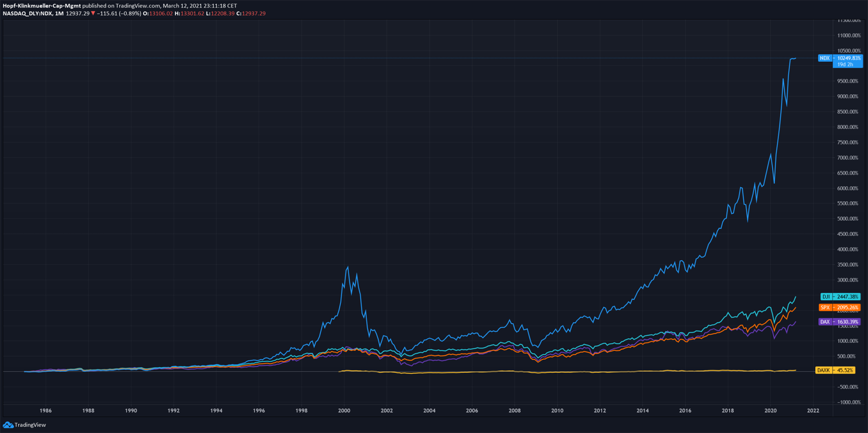Select the NASDAQ_DLY:NDX symbol title
Image resolution: width=868 pixels, height=433 pixels.
tap(27, 13)
